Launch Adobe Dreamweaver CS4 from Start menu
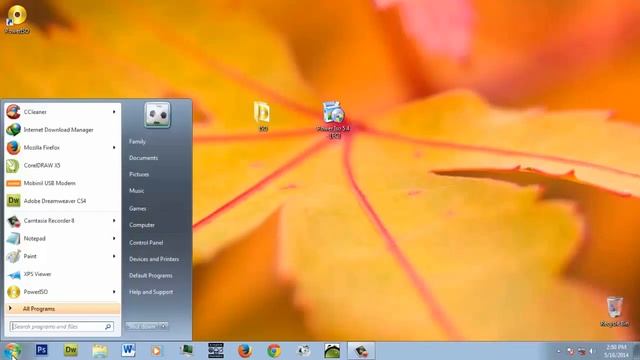Viewport: 640px width, 360px height. click(x=62, y=201)
